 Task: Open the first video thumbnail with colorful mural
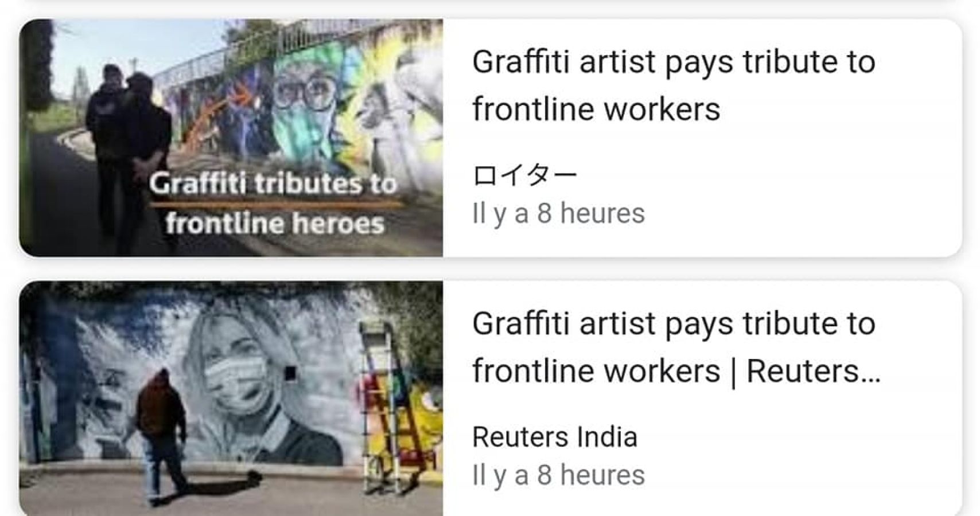[x=231, y=138]
